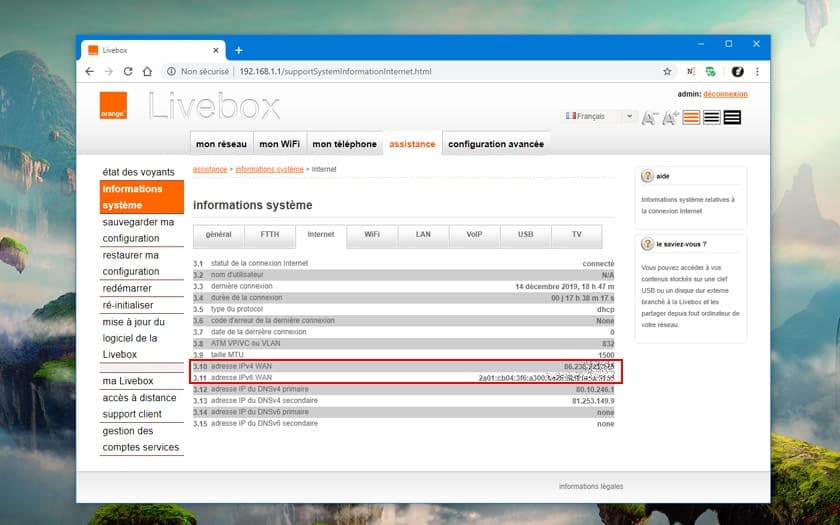Click redémarrer in the sidebar
Viewport: 840px width, 525px height.
pyautogui.click(x=141, y=288)
